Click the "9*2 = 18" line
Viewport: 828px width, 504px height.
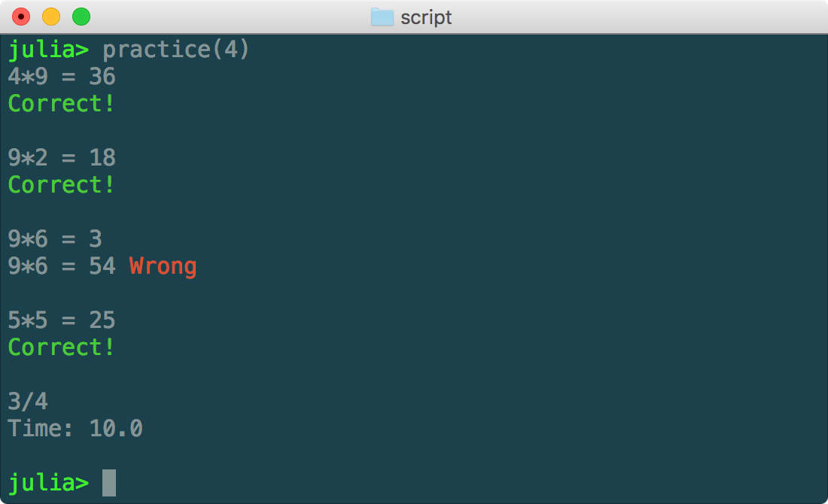(62, 158)
